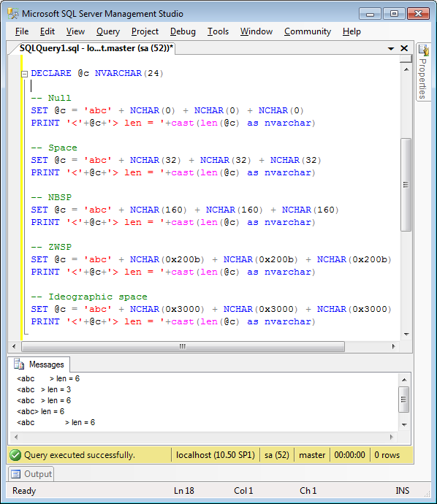Click the '-- ZWSP' comment line
This screenshot has width=437, height=504.
(51, 247)
